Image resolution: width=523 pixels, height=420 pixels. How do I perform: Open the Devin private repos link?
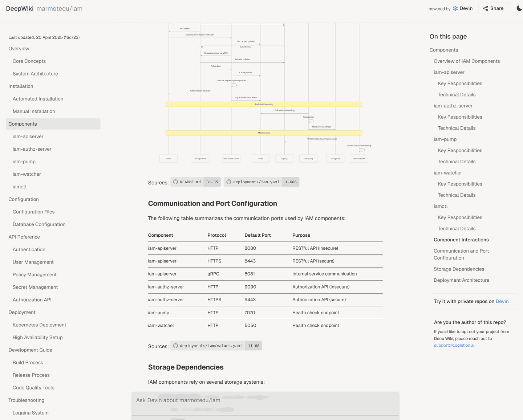[502, 301]
